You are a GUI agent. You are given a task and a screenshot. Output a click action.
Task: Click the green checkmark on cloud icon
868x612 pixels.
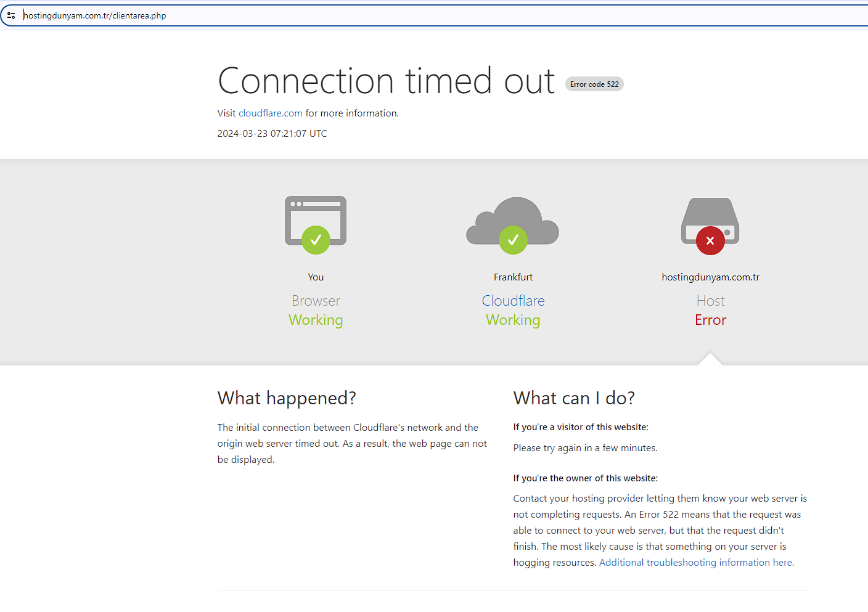coord(513,240)
